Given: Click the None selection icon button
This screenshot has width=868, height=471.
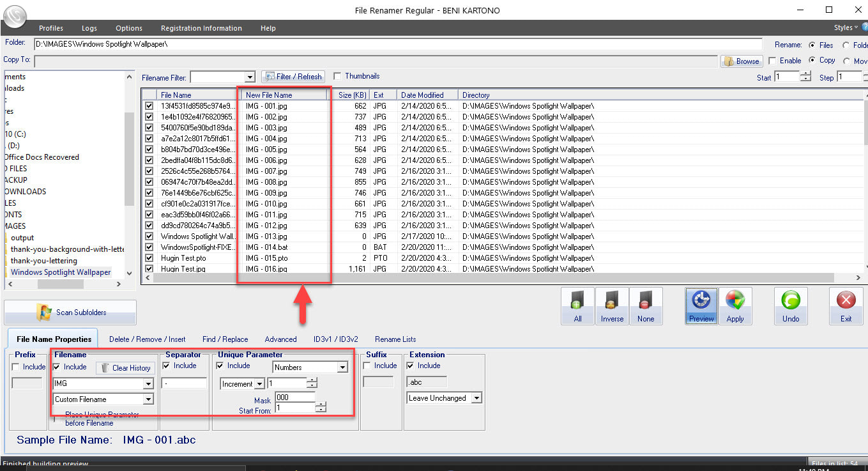Looking at the screenshot, I should pos(646,306).
